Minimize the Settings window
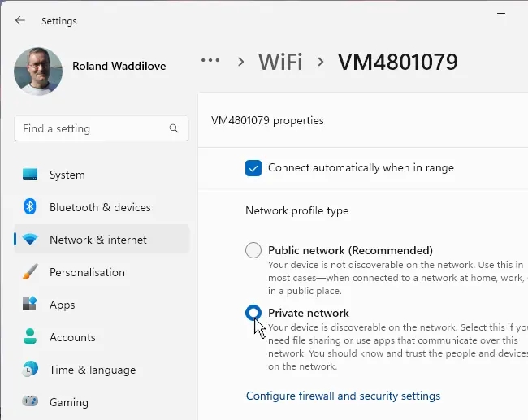528x420 pixels. click(x=501, y=14)
